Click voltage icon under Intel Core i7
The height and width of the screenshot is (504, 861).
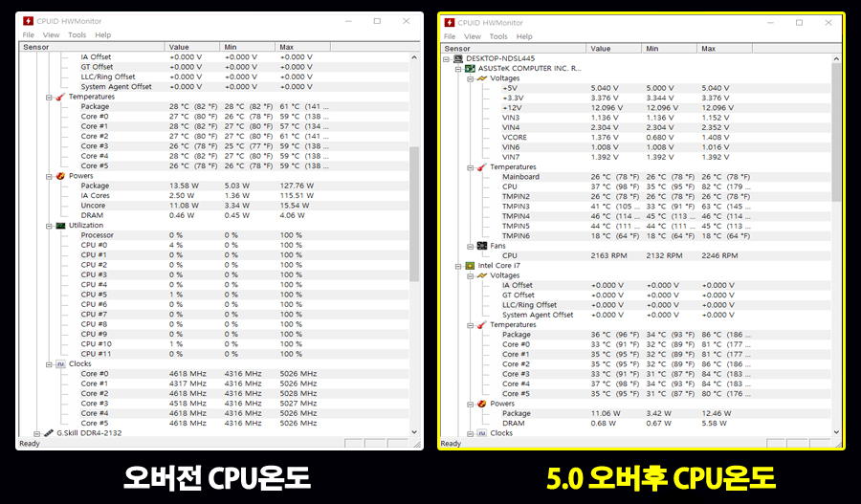pos(482,275)
